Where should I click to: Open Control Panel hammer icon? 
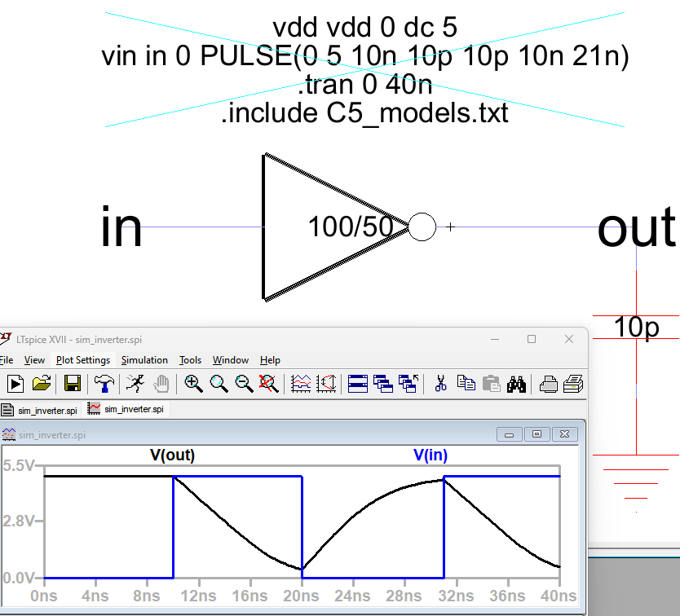104,383
